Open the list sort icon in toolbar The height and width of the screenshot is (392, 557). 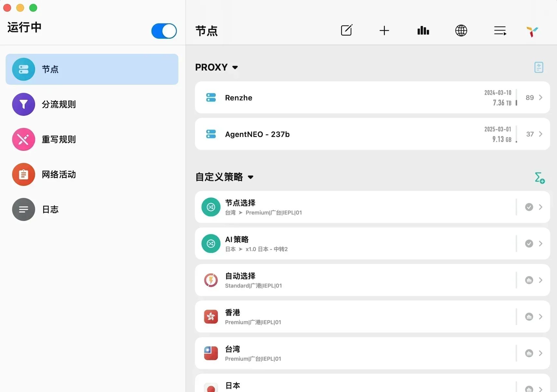500,31
